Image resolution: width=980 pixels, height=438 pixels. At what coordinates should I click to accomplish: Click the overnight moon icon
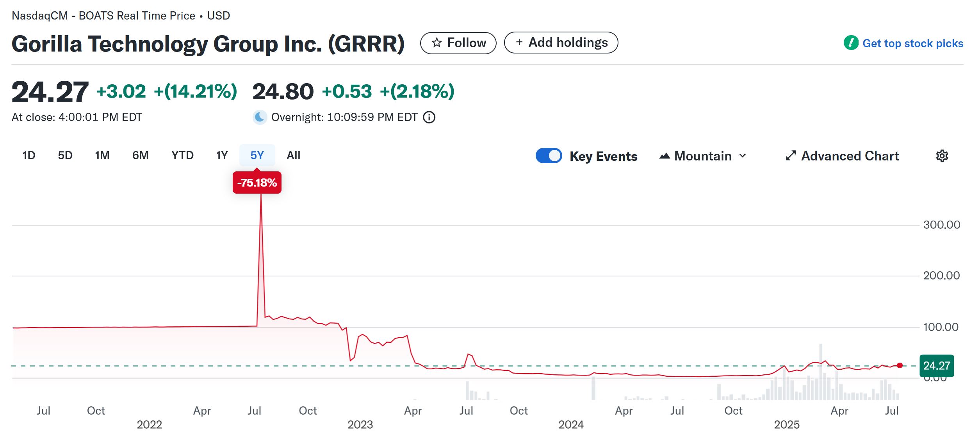(260, 117)
